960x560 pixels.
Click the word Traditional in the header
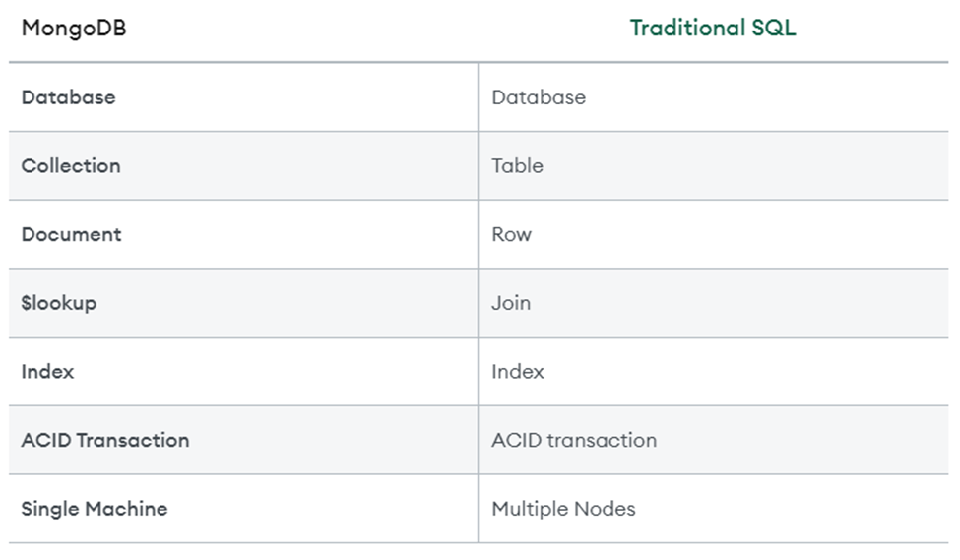pyautogui.click(x=687, y=28)
